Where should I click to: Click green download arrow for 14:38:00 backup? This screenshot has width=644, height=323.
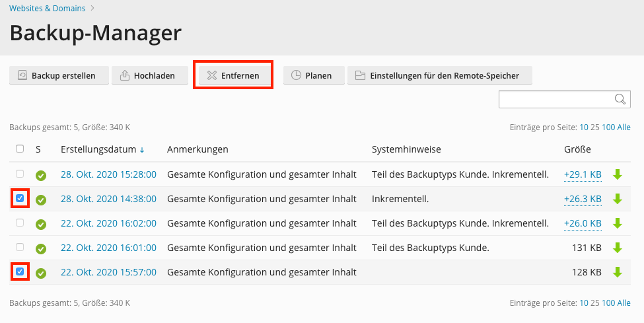(618, 199)
